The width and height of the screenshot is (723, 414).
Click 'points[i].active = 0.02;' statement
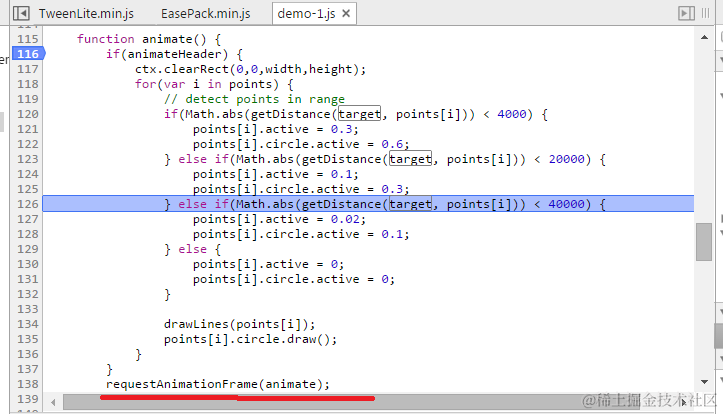pyautogui.click(x=279, y=219)
